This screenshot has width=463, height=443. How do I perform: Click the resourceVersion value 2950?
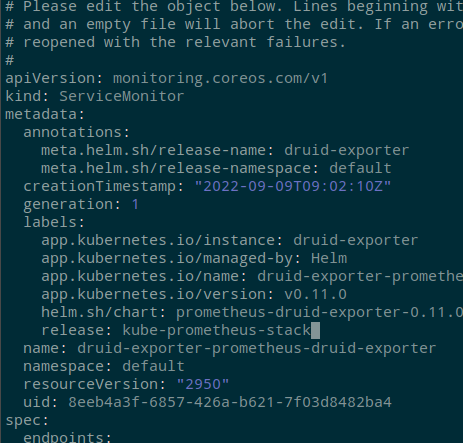click(x=203, y=384)
